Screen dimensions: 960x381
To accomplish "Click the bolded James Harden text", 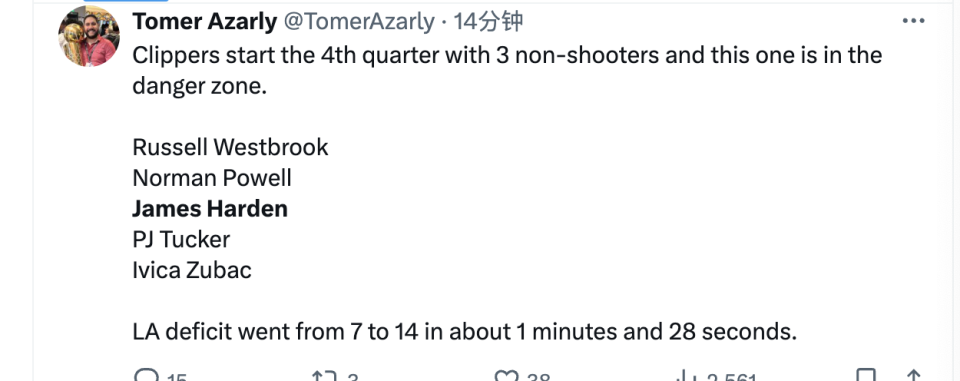I will (x=210, y=209).
